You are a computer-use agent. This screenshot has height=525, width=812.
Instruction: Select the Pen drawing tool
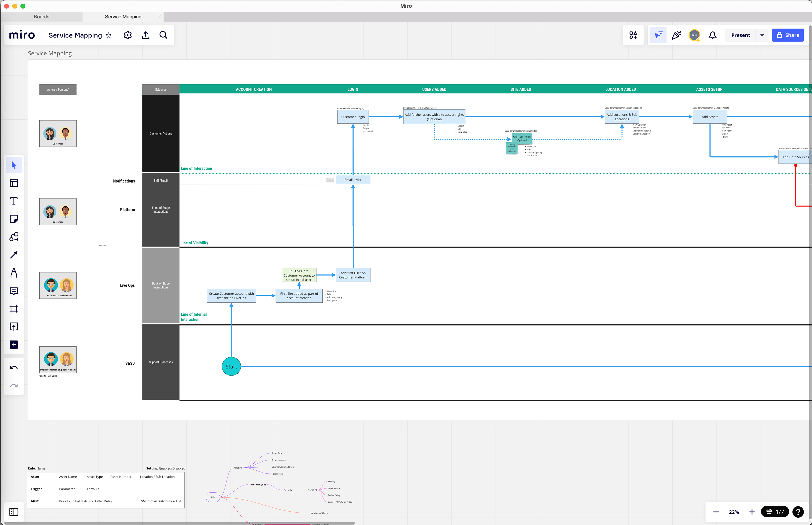(14, 273)
